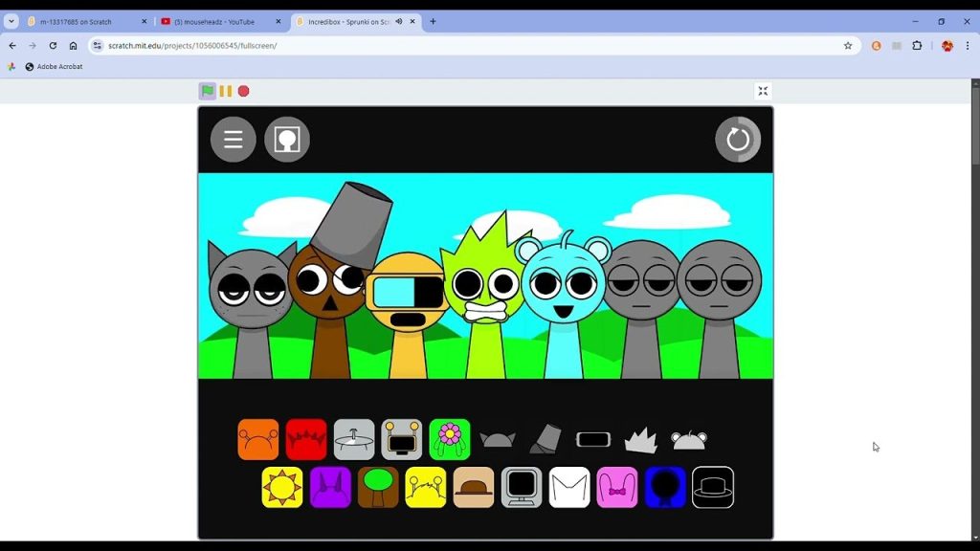Choose the brown tree character icon

(378, 487)
